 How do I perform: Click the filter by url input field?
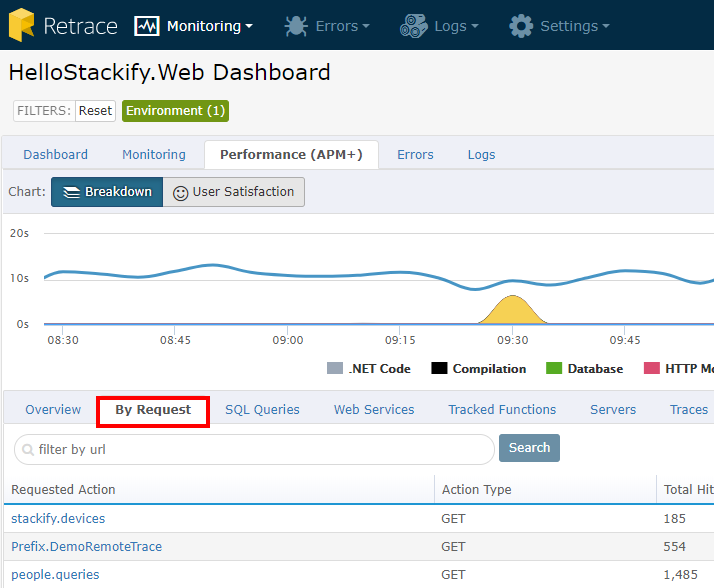pos(260,450)
